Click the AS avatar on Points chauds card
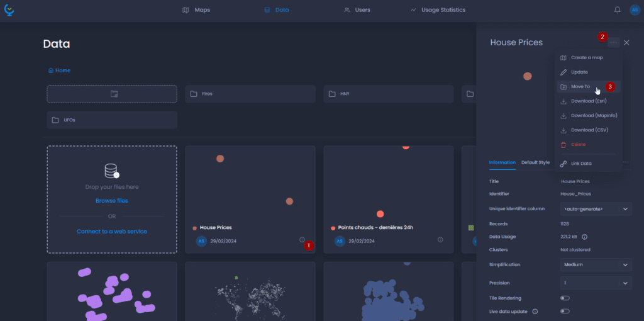 [x=340, y=241]
